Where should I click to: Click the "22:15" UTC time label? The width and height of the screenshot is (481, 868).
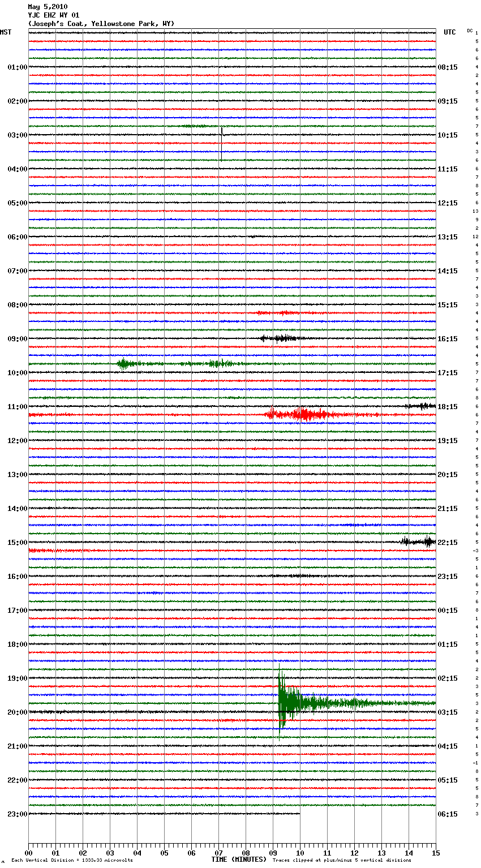coord(448,543)
